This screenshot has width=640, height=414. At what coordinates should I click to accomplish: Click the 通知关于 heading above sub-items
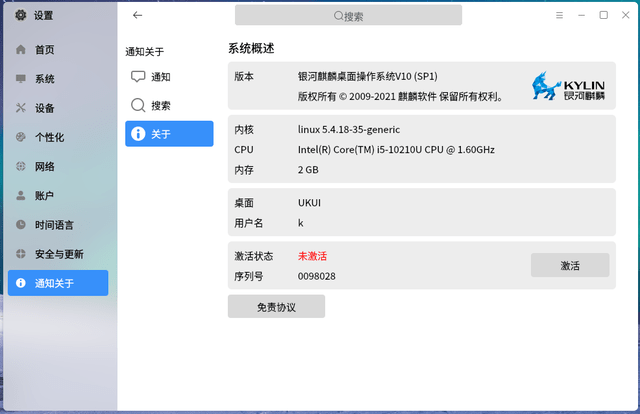[x=144, y=52]
